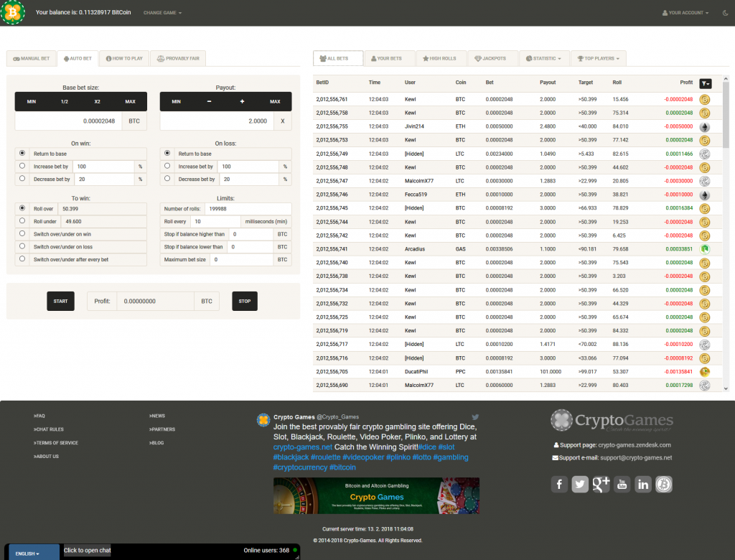735x560 pixels.
Task: Select the Roll under option
Action: tap(22, 221)
